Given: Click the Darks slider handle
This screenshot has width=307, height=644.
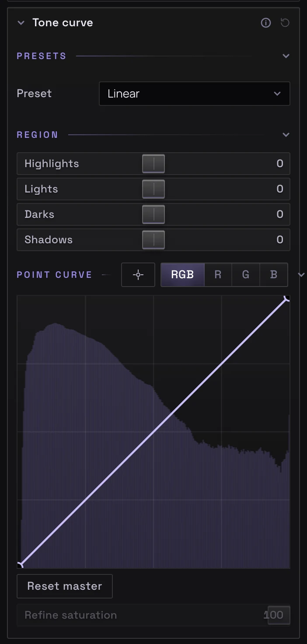Looking at the screenshot, I should [153, 214].
